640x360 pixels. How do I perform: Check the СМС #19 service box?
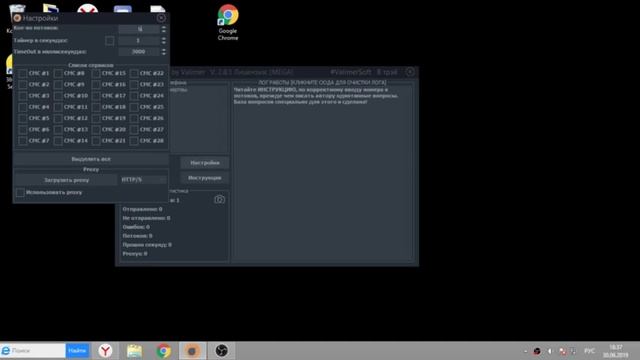[96, 118]
